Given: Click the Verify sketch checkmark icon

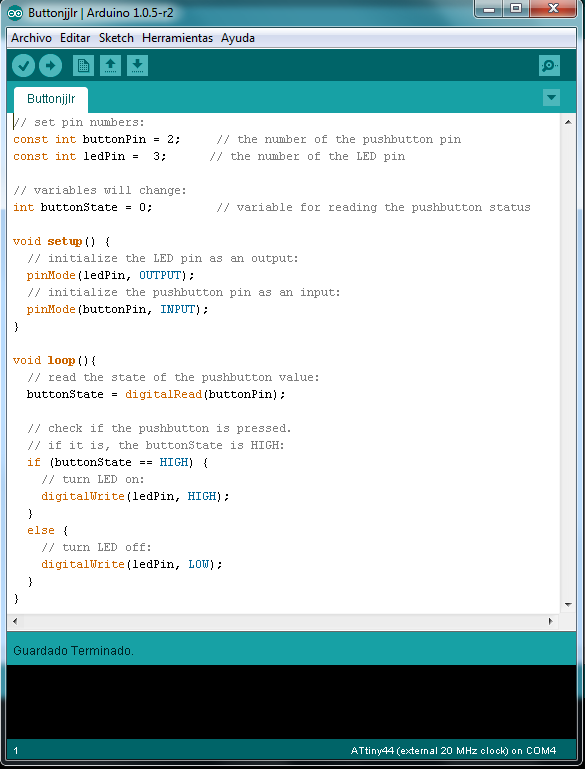Looking at the screenshot, I should [x=23, y=66].
